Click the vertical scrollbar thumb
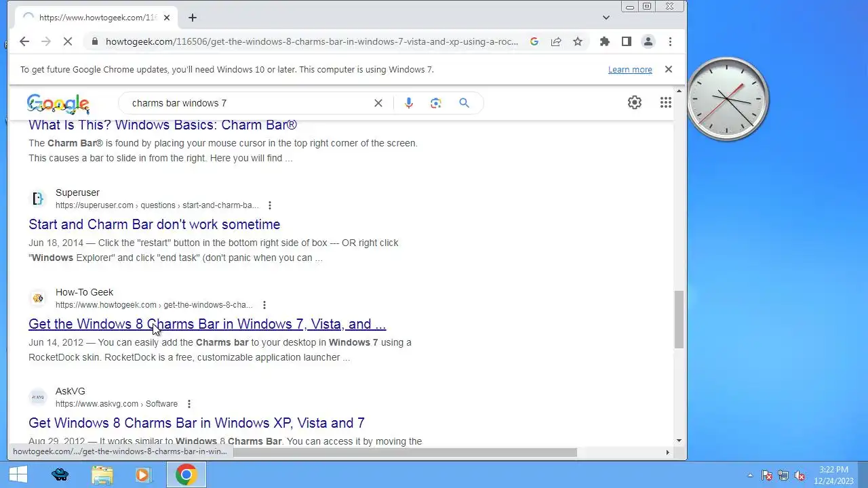The width and height of the screenshot is (868, 488). coord(679,319)
